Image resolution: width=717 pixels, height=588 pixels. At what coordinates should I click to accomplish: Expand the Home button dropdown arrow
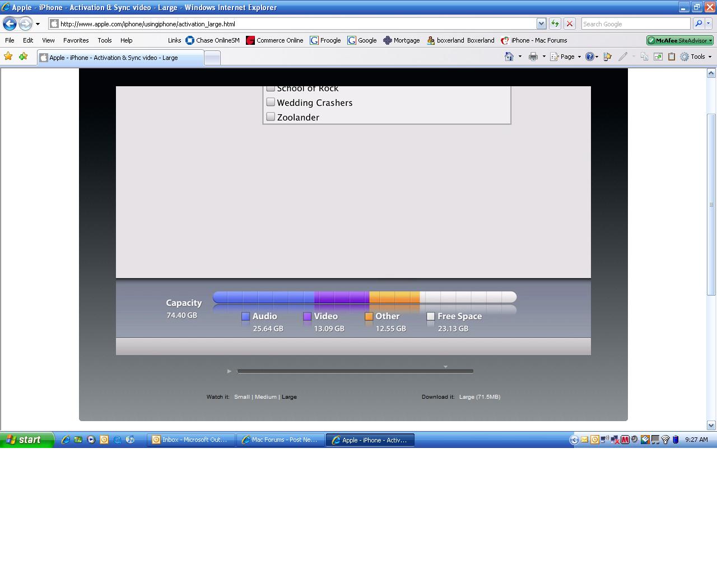520,57
